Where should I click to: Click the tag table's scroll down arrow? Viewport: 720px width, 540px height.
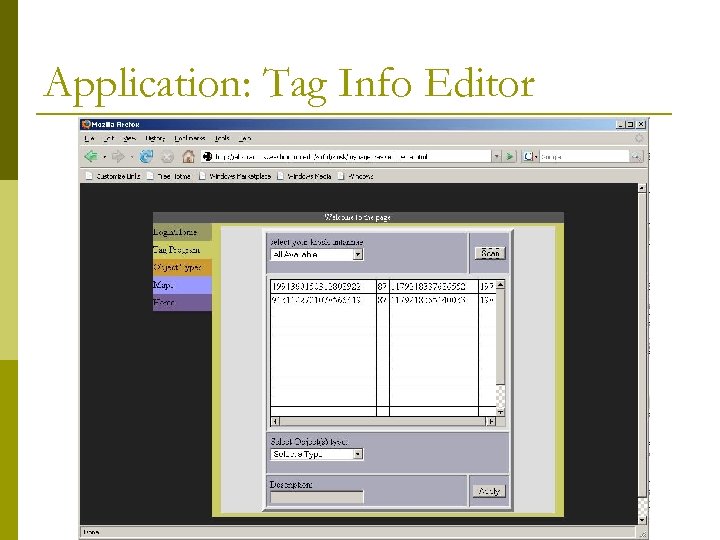(x=501, y=412)
